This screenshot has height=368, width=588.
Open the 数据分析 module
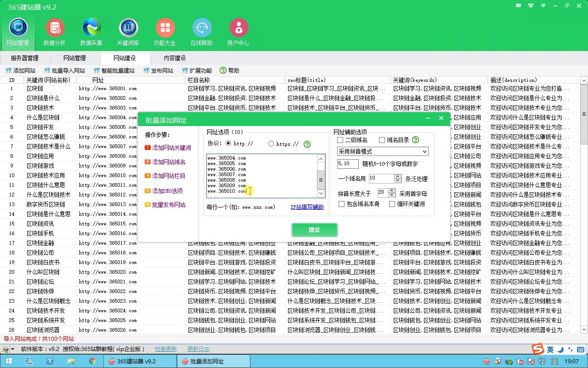point(55,32)
